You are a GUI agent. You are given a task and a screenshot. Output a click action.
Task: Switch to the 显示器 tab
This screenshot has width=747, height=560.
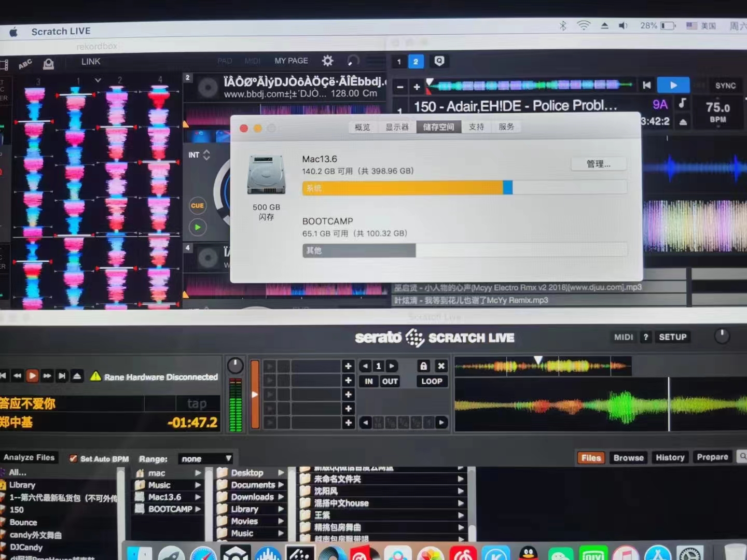coord(397,127)
